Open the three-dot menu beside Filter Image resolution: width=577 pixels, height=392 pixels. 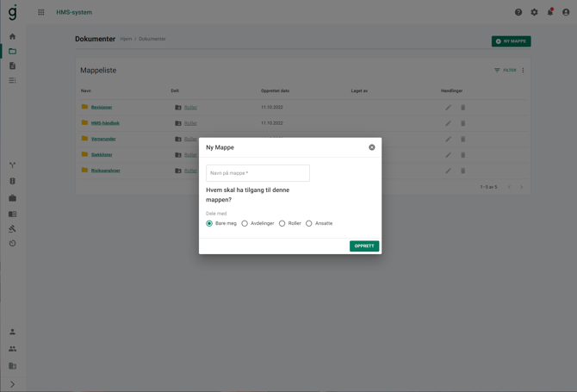[523, 71]
